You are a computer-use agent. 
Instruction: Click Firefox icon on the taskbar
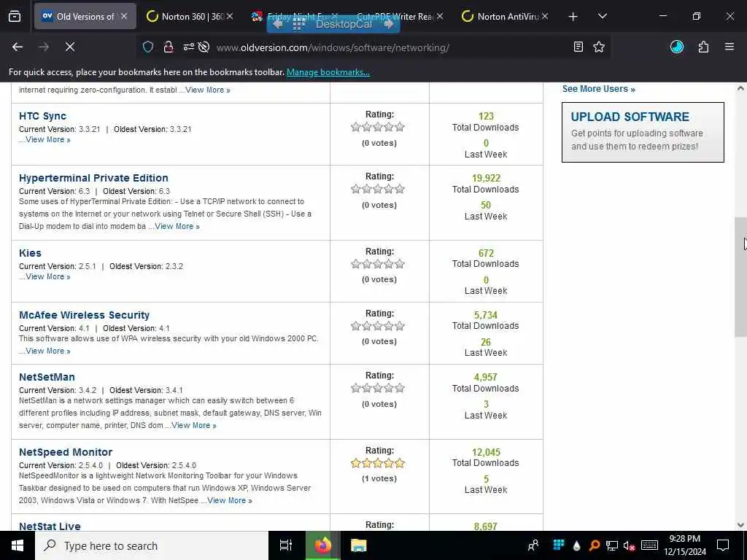(322, 545)
